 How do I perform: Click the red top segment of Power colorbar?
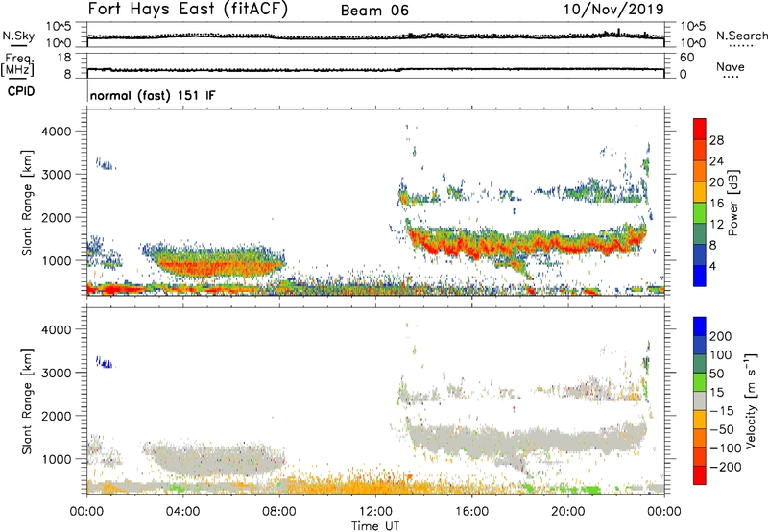700,129
